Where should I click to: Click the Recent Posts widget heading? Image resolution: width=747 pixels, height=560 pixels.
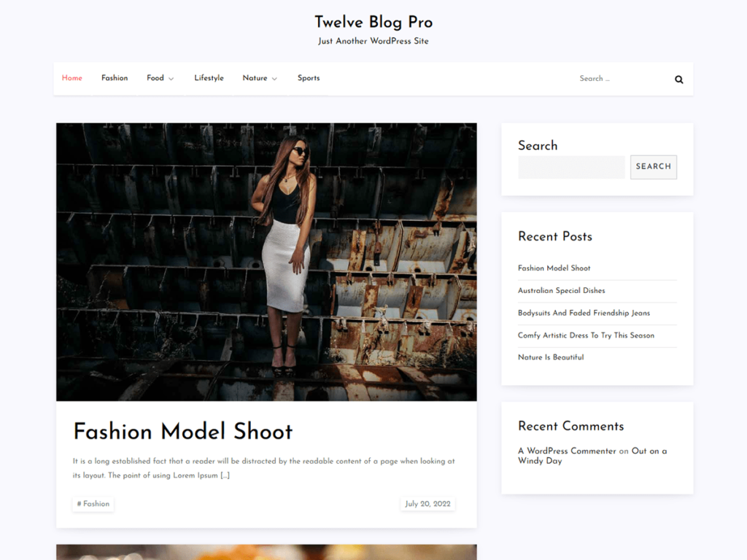tap(555, 236)
